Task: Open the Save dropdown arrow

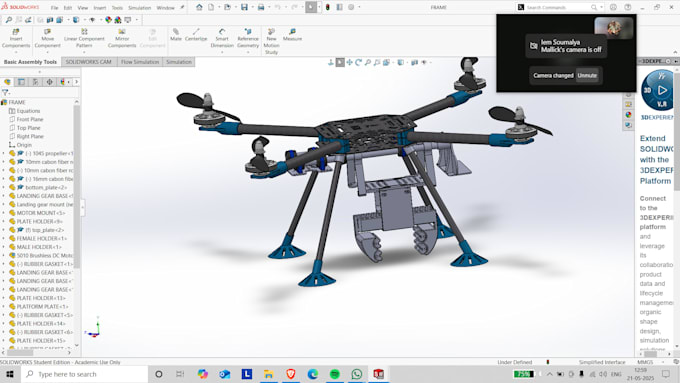Action: pyautogui.click(x=252, y=7)
